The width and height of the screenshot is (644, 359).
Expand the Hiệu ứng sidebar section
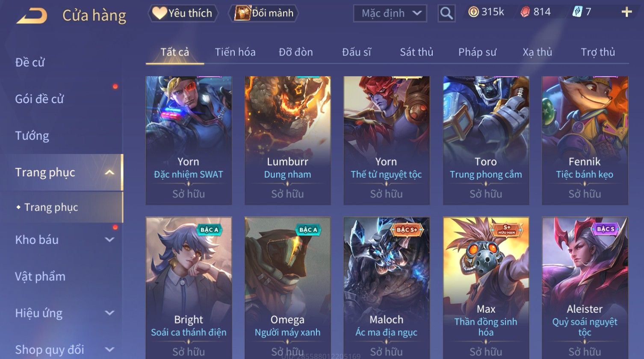click(110, 313)
